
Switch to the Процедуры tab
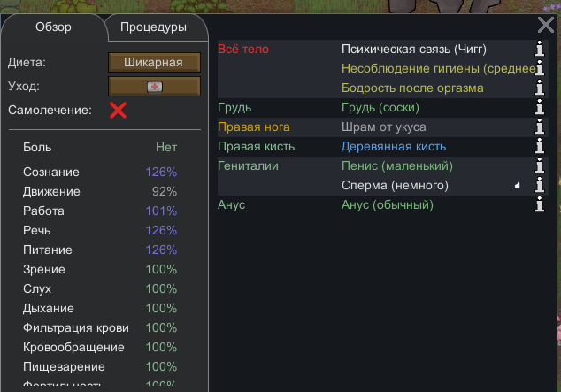tap(153, 27)
